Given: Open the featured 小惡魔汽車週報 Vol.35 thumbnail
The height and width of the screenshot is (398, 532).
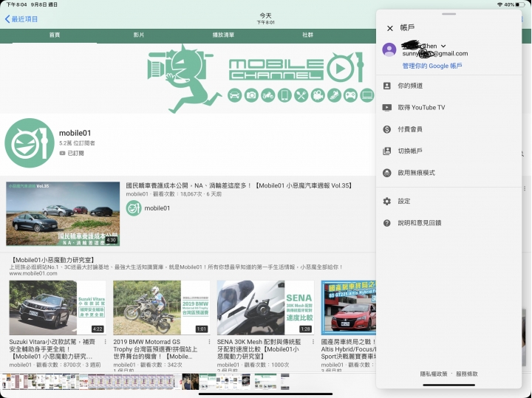Looking at the screenshot, I should [63, 213].
